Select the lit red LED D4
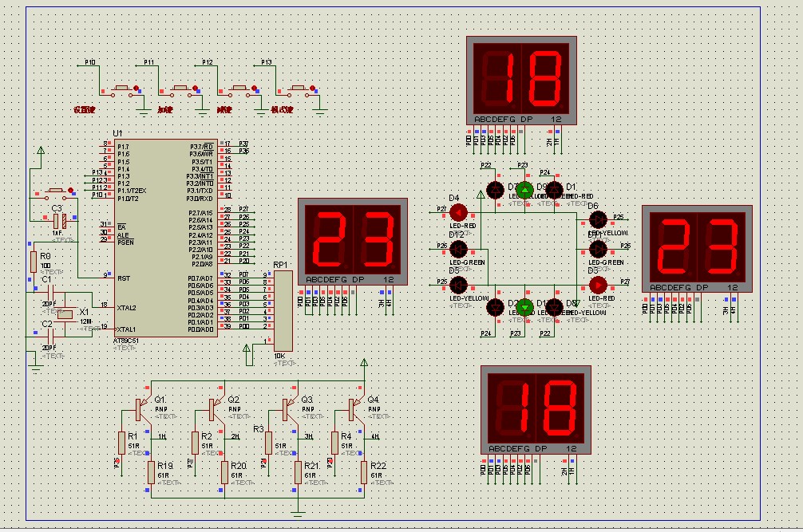The height and width of the screenshot is (532, 803). (458, 212)
